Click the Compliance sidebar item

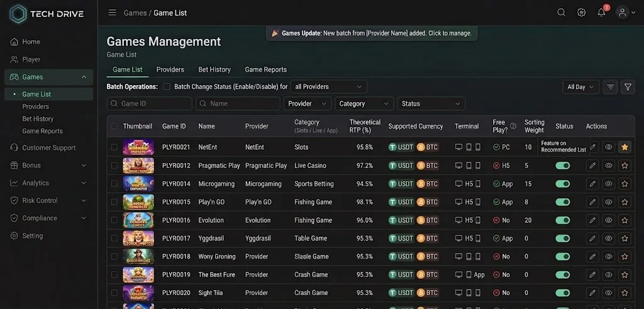point(48,218)
